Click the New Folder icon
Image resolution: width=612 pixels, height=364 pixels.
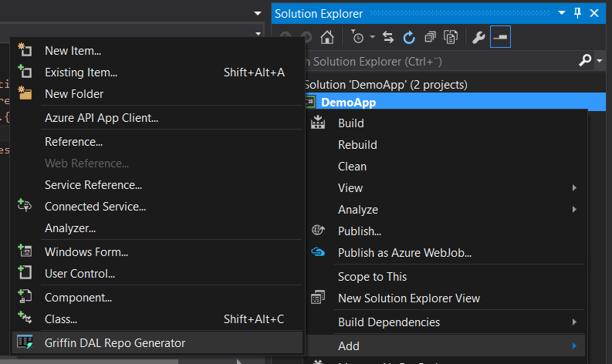click(x=25, y=93)
